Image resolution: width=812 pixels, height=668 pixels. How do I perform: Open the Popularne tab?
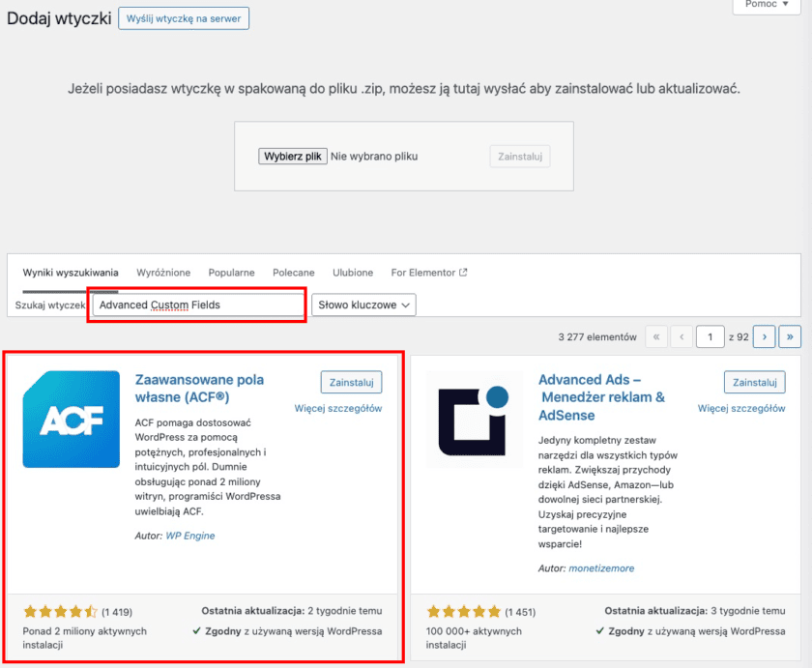tap(231, 273)
